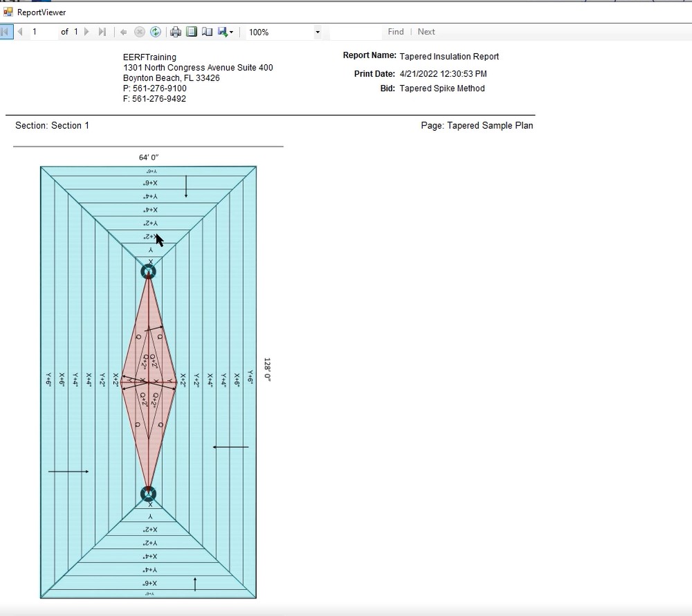Click back to parent report arrow
Viewport: 692px width, 616px height.
(124, 32)
